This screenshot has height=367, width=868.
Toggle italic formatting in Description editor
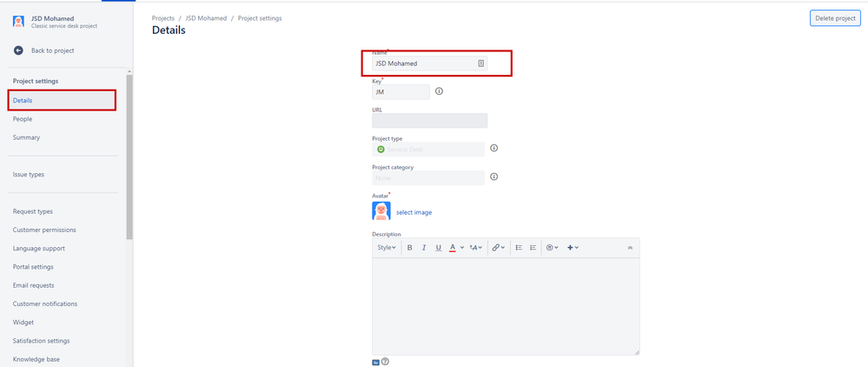pyautogui.click(x=424, y=248)
